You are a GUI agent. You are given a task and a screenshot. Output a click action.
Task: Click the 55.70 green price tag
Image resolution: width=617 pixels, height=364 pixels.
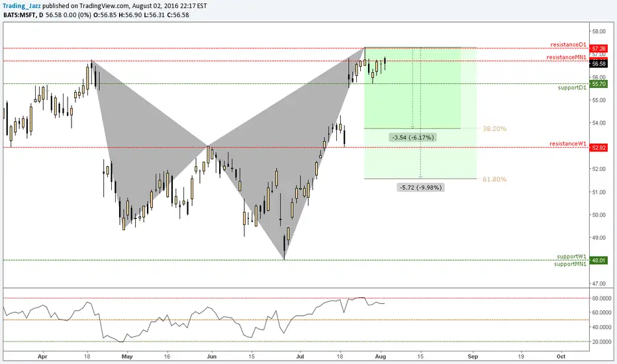(x=598, y=84)
